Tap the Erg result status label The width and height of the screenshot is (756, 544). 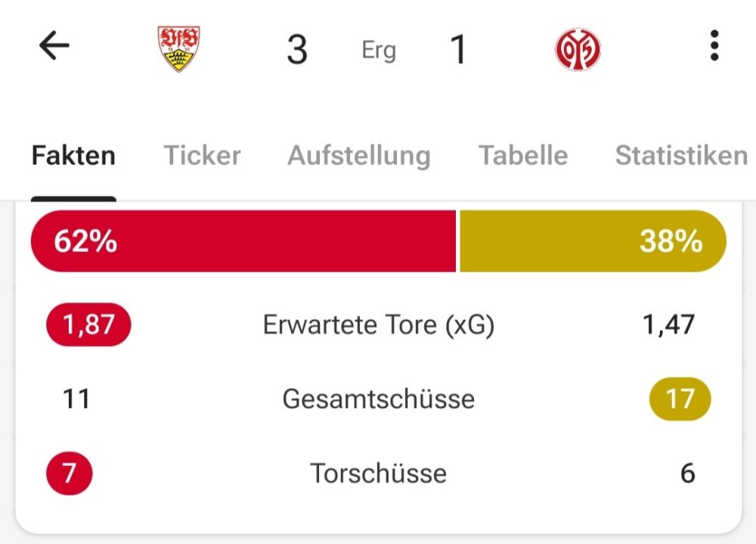click(378, 51)
